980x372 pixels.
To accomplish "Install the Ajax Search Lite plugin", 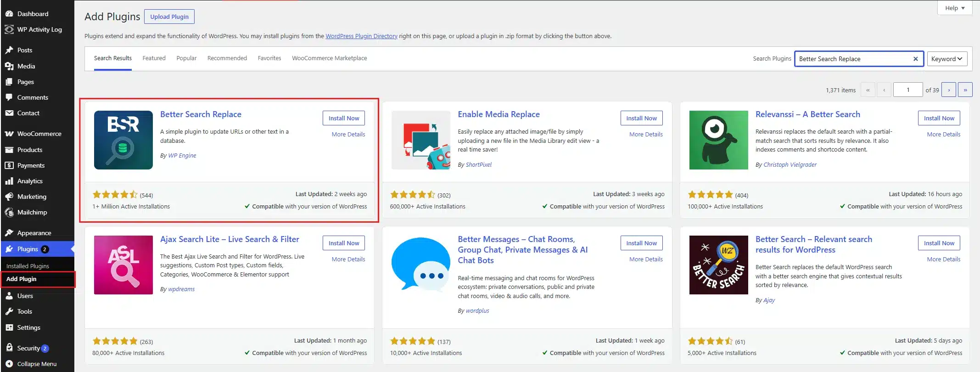I will (344, 243).
